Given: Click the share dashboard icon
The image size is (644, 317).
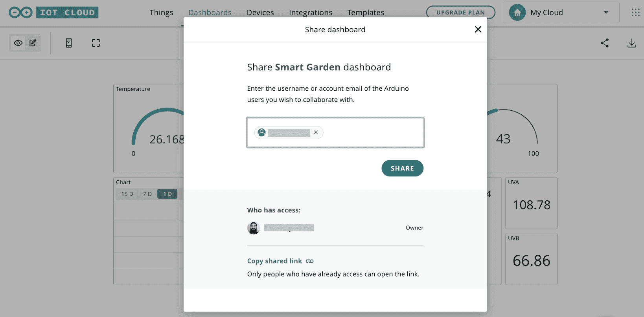Looking at the screenshot, I should click(605, 43).
